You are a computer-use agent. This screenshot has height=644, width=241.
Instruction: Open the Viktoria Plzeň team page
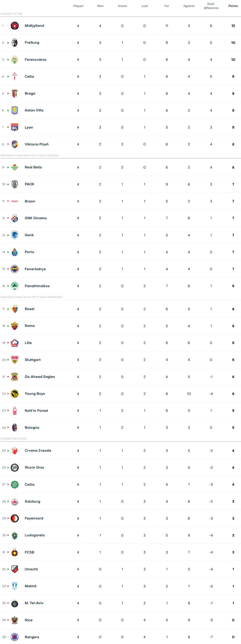[36, 144]
